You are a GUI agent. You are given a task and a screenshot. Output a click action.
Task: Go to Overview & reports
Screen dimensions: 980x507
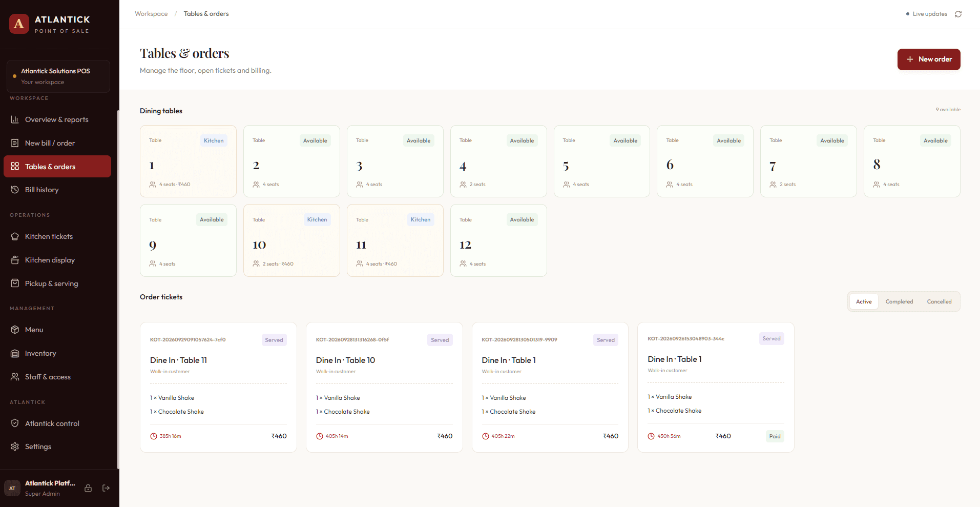57,119
